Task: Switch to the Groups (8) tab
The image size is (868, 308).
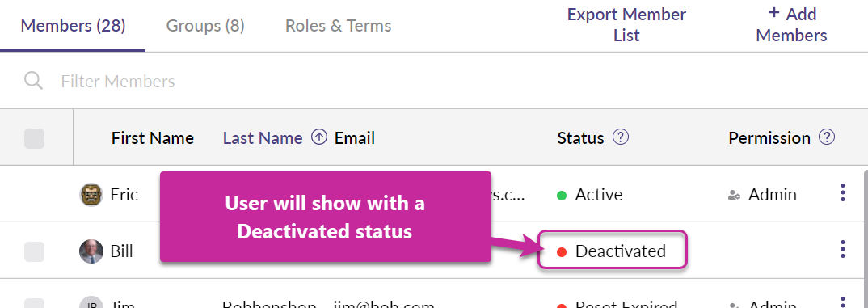Action: 205,26
